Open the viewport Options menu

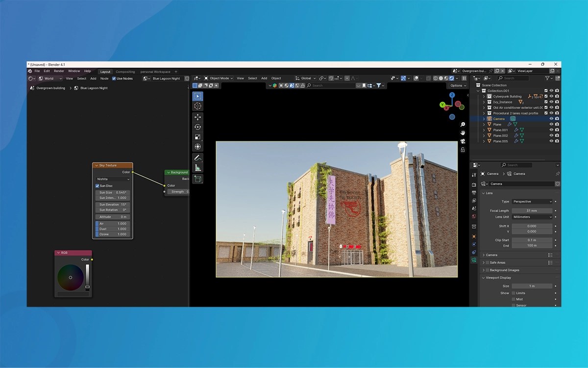pyautogui.click(x=456, y=85)
